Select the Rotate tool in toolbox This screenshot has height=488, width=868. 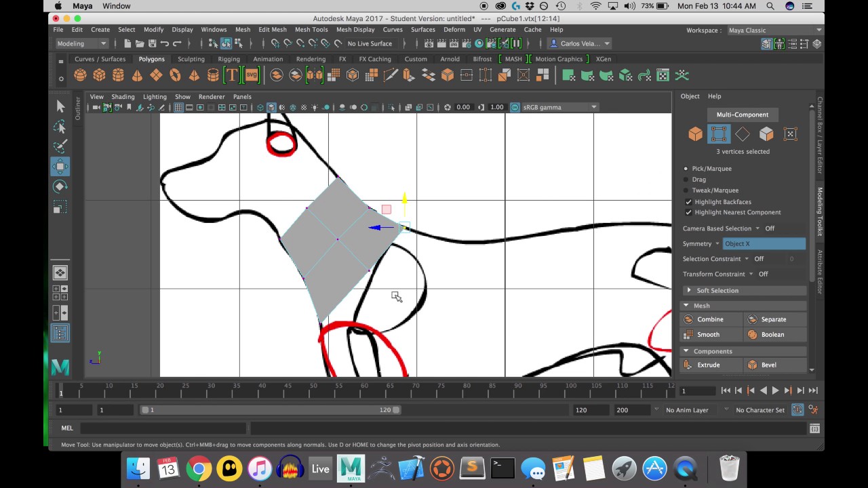tap(60, 186)
